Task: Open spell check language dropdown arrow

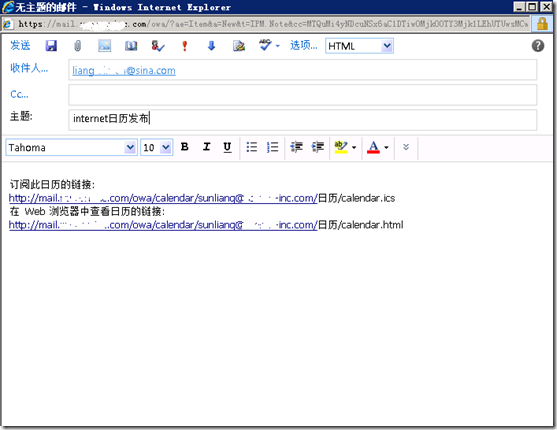Action: click(278, 46)
